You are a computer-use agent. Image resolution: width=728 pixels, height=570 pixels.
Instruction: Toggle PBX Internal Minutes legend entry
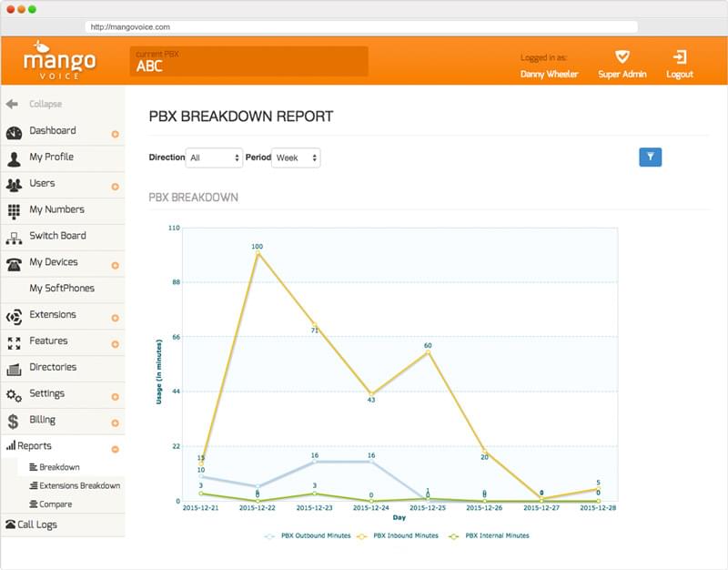(x=491, y=535)
